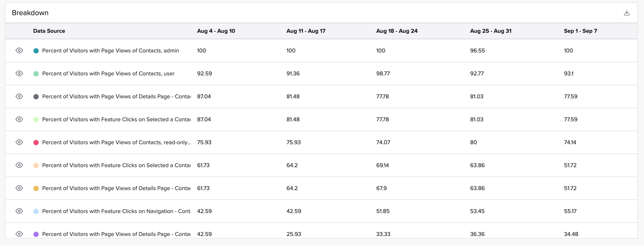Screen dimensions: 644x245
Task: Click the Breakdown panel title
Action: tap(30, 13)
